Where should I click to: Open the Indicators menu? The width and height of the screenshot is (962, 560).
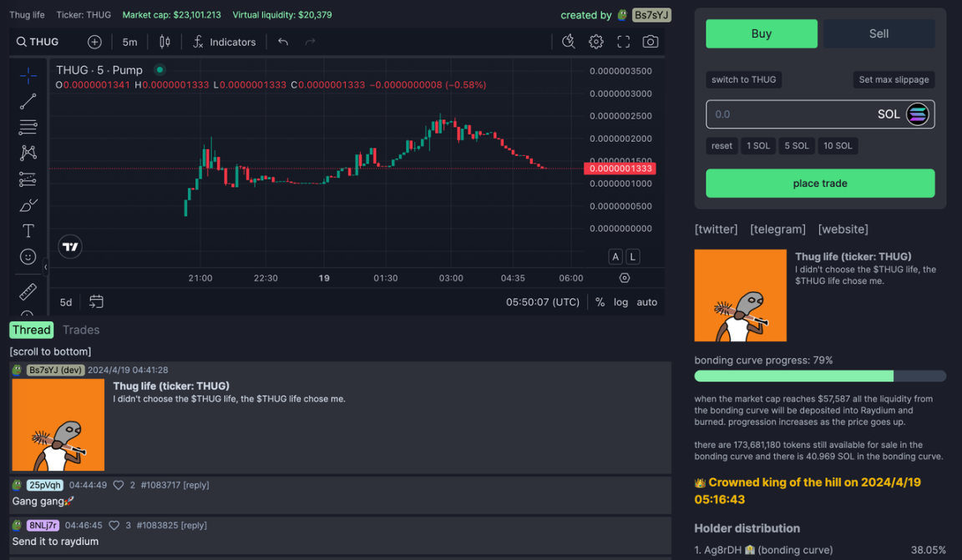(x=224, y=42)
